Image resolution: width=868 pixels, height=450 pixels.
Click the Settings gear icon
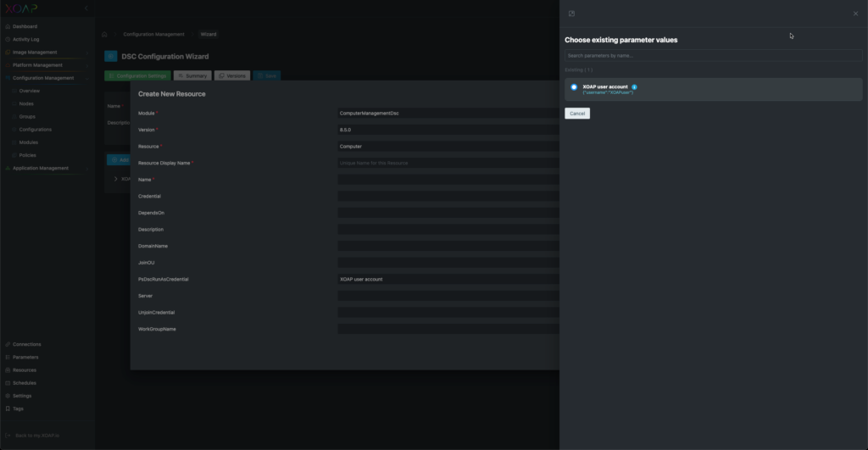pos(8,396)
